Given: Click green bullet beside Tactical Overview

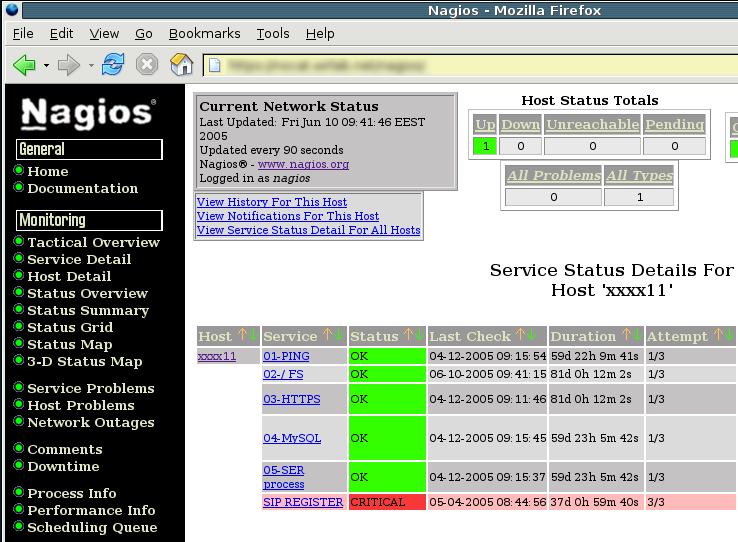Looking at the screenshot, I should pyautogui.click(x=18, y=241).
